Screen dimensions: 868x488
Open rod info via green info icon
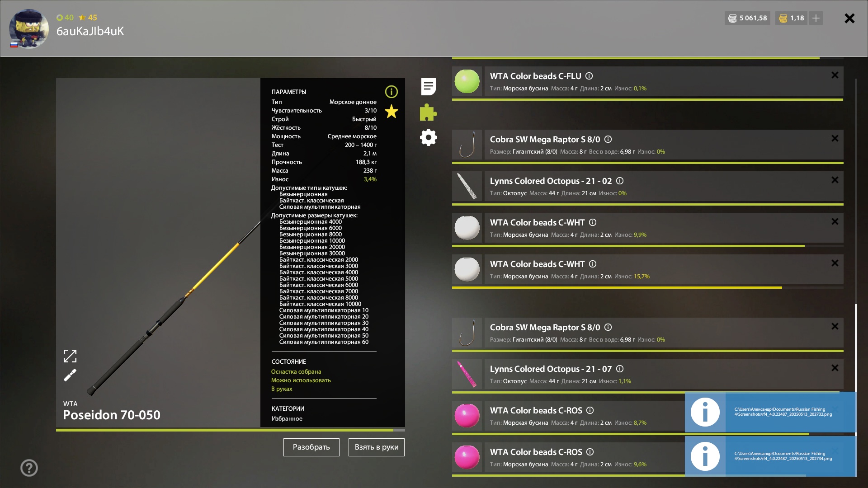[391, 92]
